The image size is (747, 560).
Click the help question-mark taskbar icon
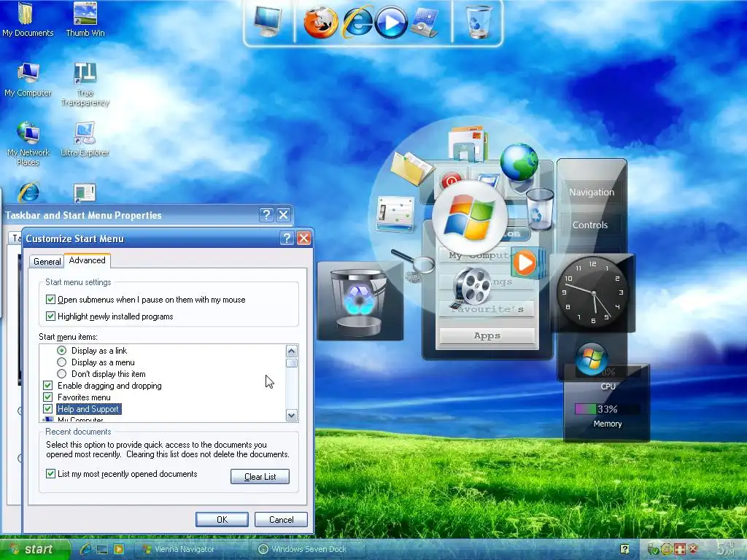[624, 549]
